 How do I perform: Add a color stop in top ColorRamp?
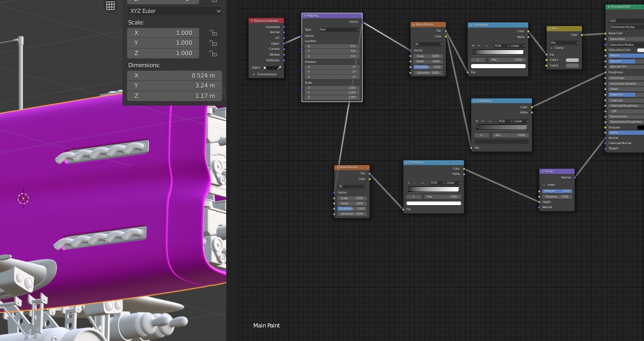(x=473, y=46)
